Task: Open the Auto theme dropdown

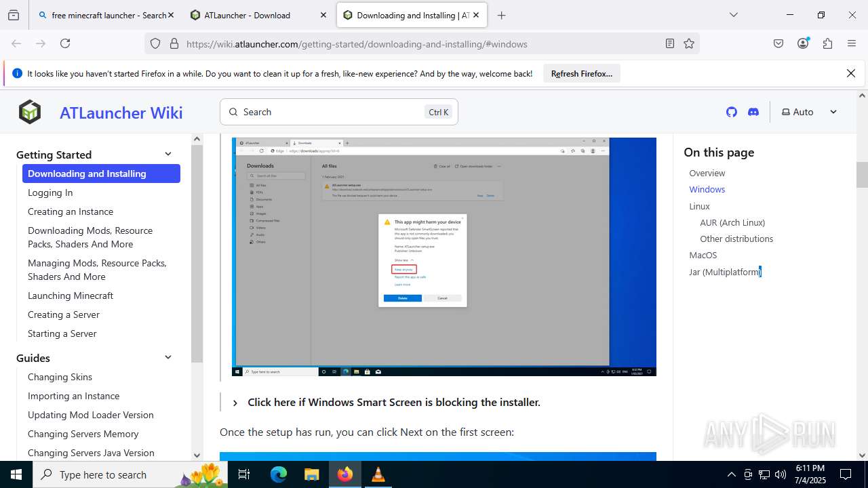Action: [x=809, y=112]
